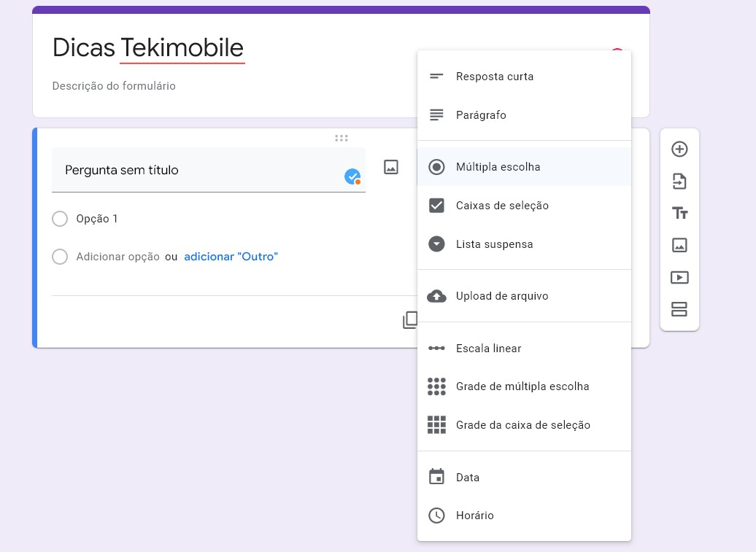Screen dimensions: 756x552
Task: Click Add image icon in side toolbar
Action: [679, 245]
